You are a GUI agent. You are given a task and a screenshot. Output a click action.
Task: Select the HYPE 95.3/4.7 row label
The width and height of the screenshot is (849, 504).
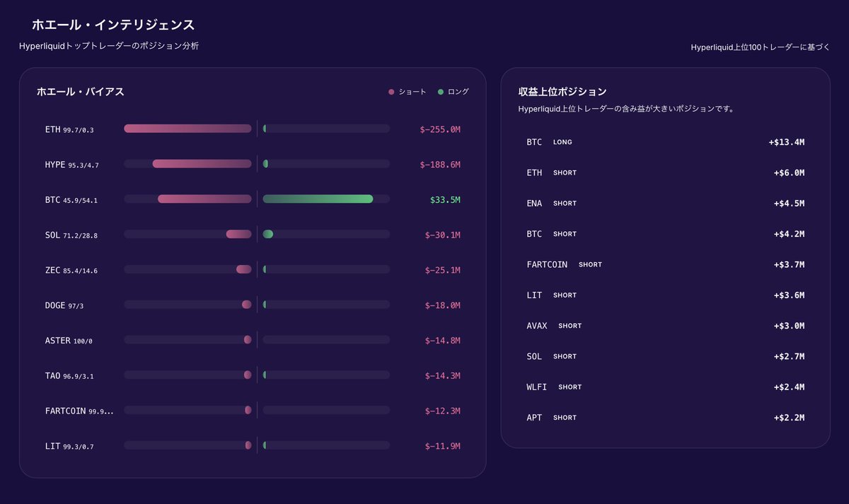[x=72, y=165]
